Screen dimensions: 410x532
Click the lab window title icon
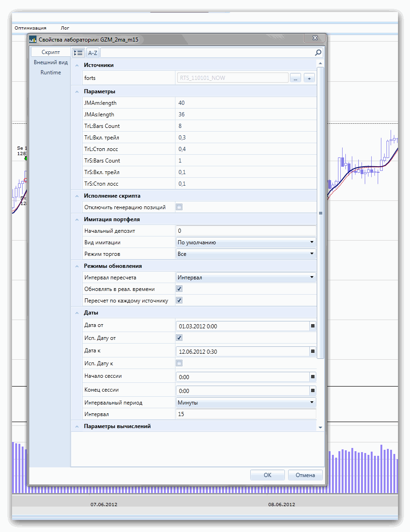coord(33,40)
